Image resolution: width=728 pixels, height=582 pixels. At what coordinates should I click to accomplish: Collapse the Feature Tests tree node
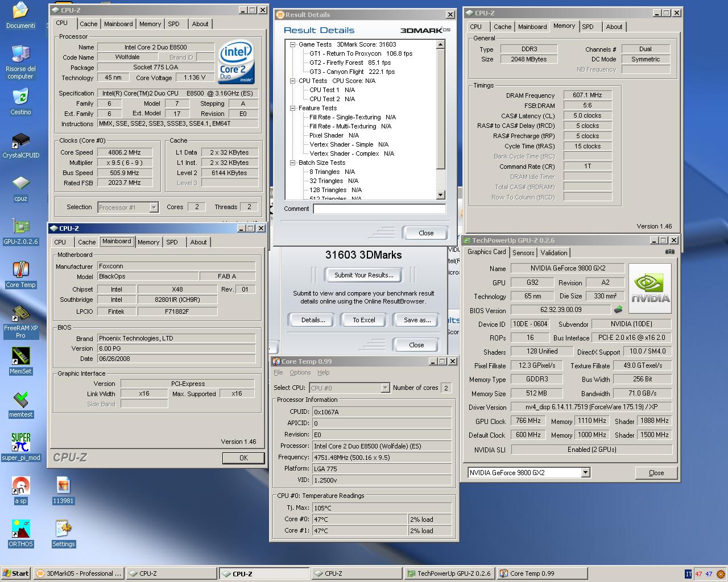tap(293, 108)
